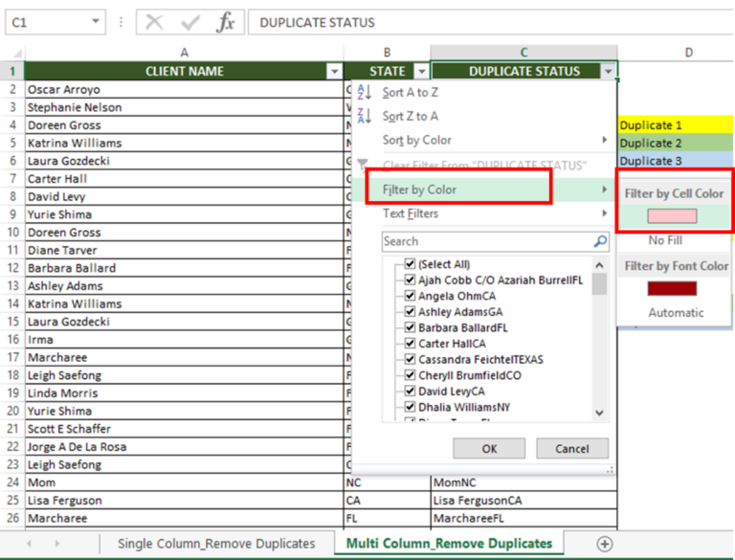The image size is (735, 560).
Task: Click the next sheet navigation arrow
Action: pyautogui.click(x=57, y=544)
